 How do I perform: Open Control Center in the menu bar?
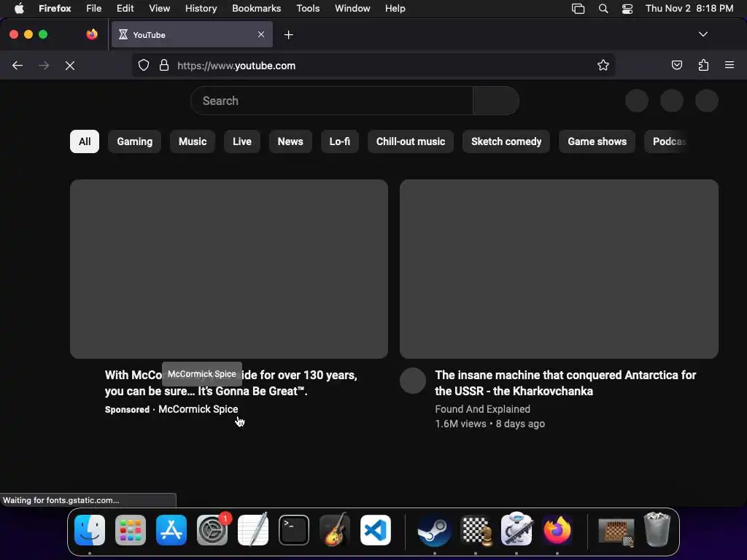pos(627,9)
